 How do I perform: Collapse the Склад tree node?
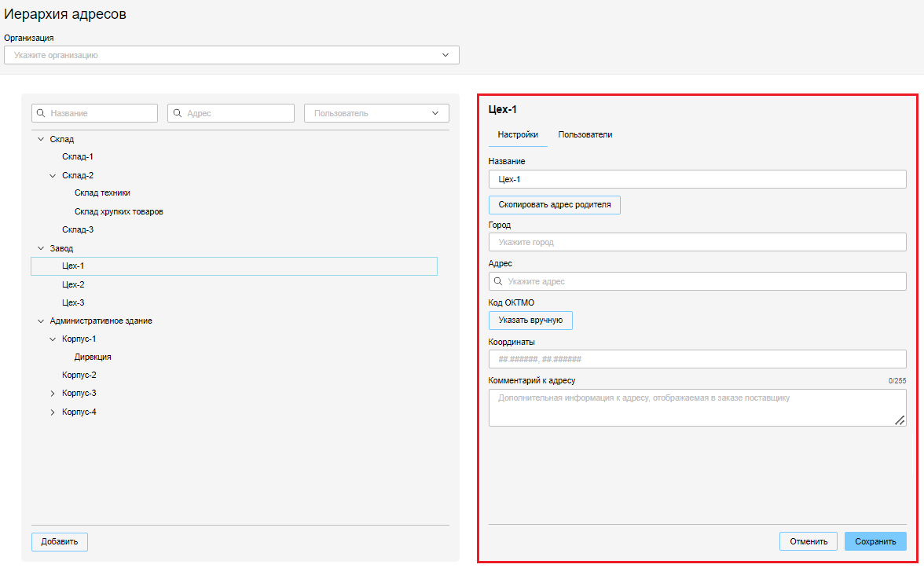click(x=41, y=139)
